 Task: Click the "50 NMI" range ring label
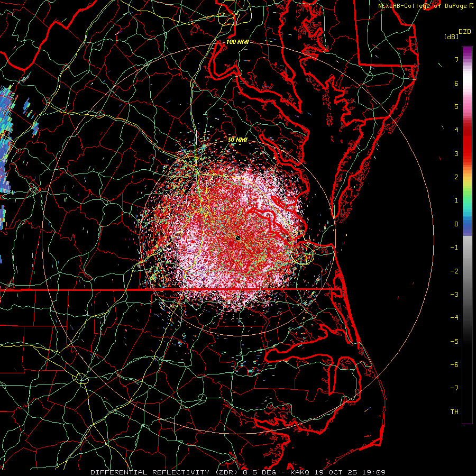(x=237, y=140)
